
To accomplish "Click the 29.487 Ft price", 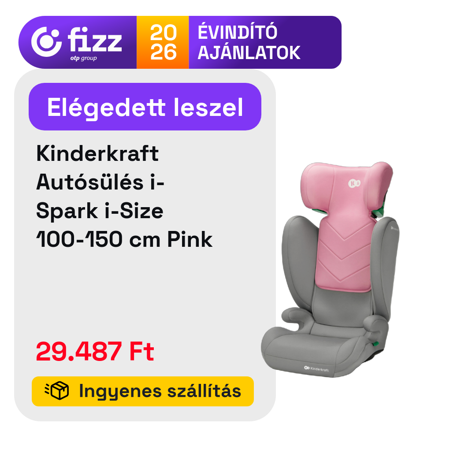I will pyautogui.click(x=95, y=351).
